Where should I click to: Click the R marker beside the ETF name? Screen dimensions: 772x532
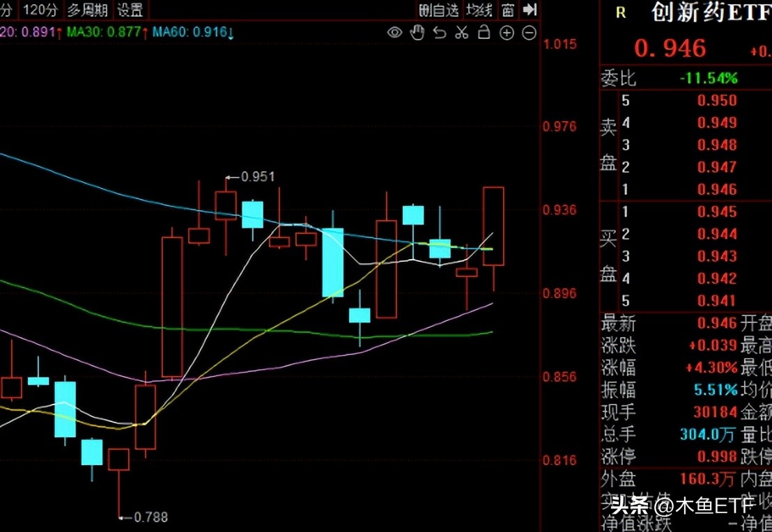point(621,13)
